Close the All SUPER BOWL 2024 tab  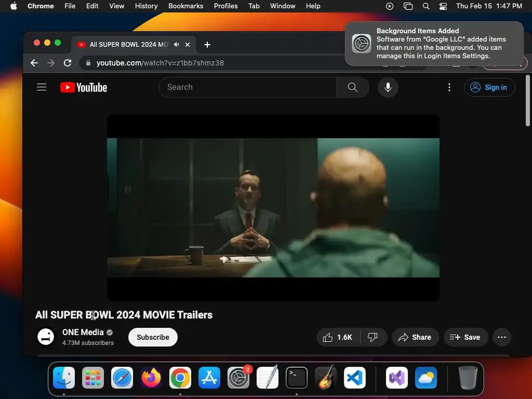[x=187, y=45]
